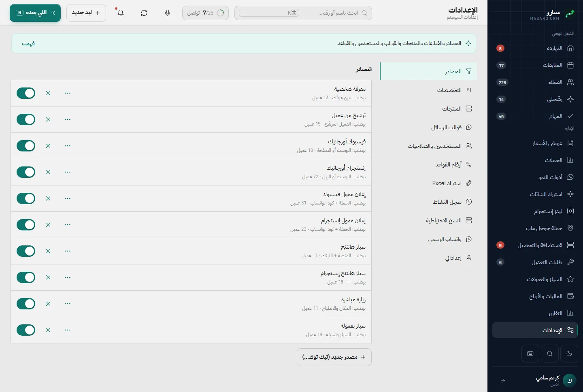Viewport: 583px width, 392px height.
Task: Go to العملاء in sidebar
Action: [x=535, y=82]
